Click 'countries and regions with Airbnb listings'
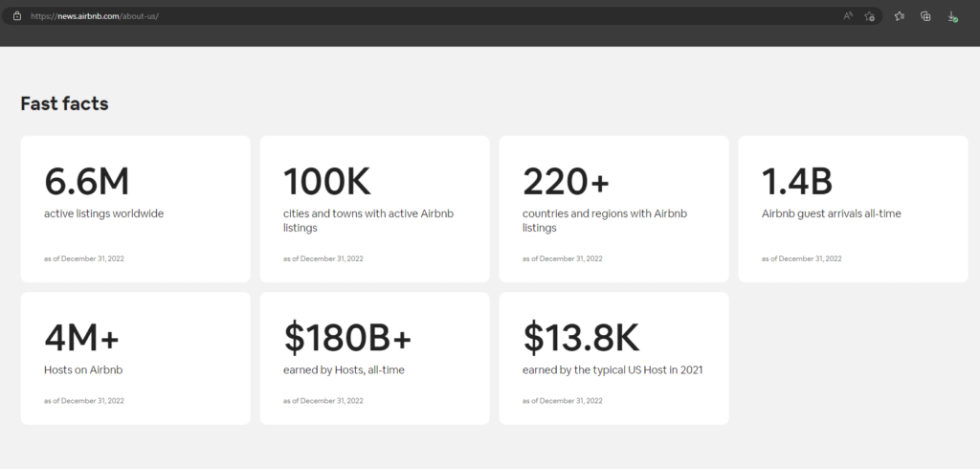The width and height of the screenshot is (980, 469). [x=605, y=220]
